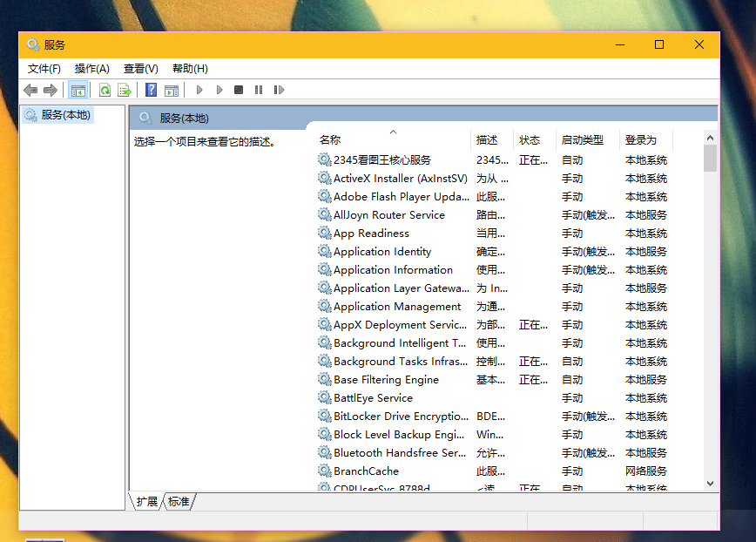
Task: Click the Pause service icon
Action: coord(259,90)
